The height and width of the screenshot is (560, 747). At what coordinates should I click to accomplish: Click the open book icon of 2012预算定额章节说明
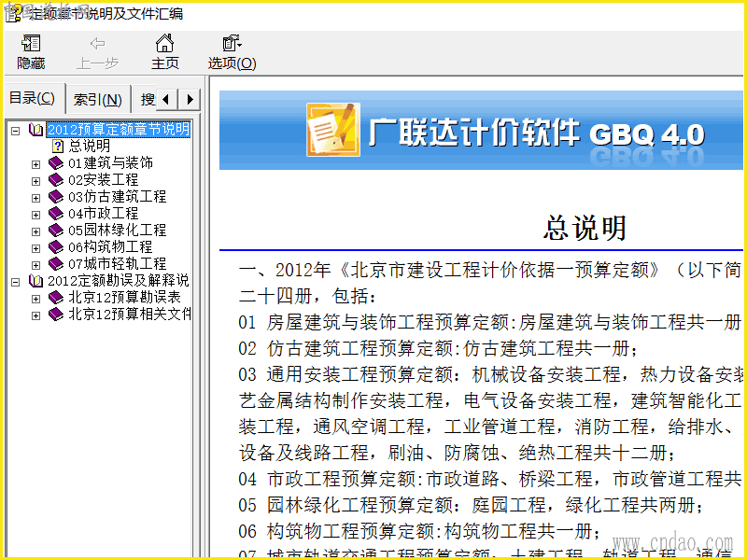36,130
